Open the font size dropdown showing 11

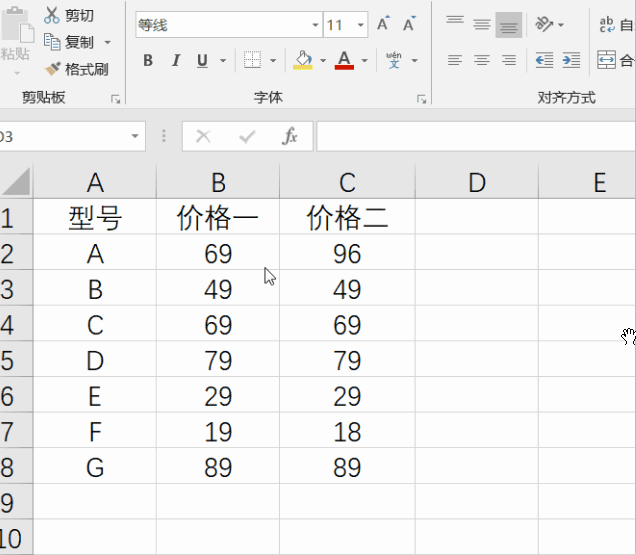[x=360, y=25]
